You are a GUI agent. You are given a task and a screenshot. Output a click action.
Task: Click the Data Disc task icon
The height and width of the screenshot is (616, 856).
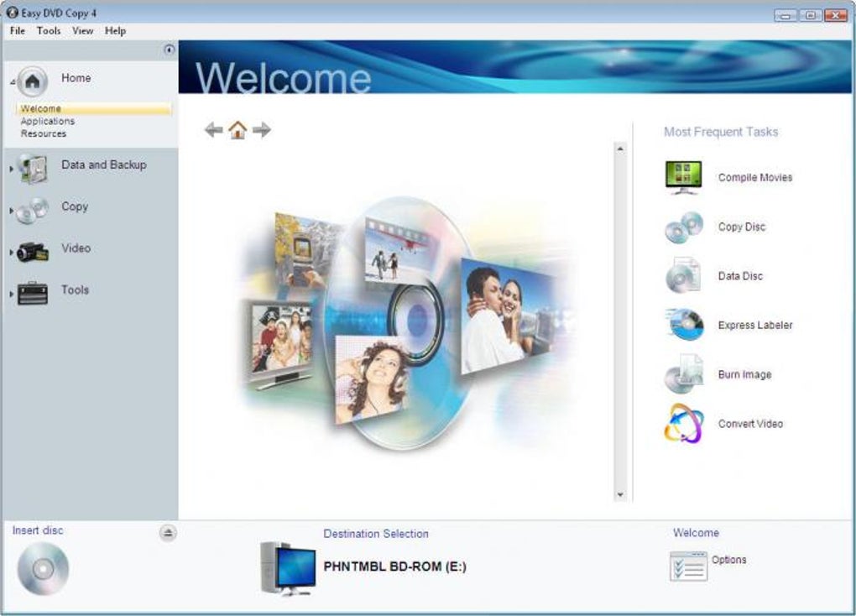pos(683,275)
